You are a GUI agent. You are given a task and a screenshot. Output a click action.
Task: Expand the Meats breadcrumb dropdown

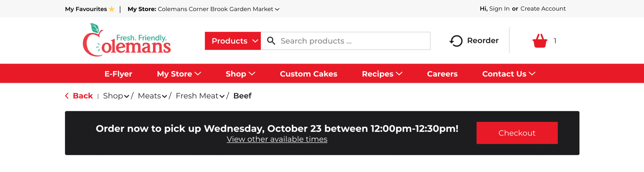pyautogui.click(x=165, y=96)
